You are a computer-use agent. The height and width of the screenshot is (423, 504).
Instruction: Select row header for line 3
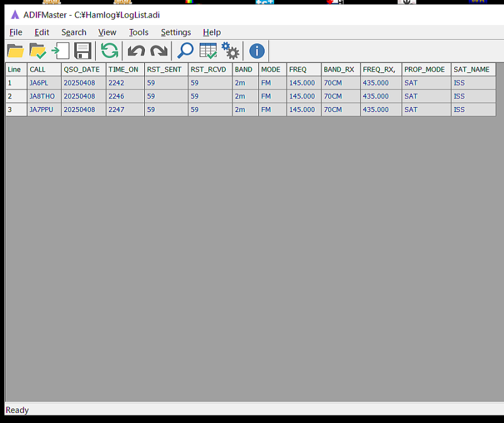coord(16,110)
